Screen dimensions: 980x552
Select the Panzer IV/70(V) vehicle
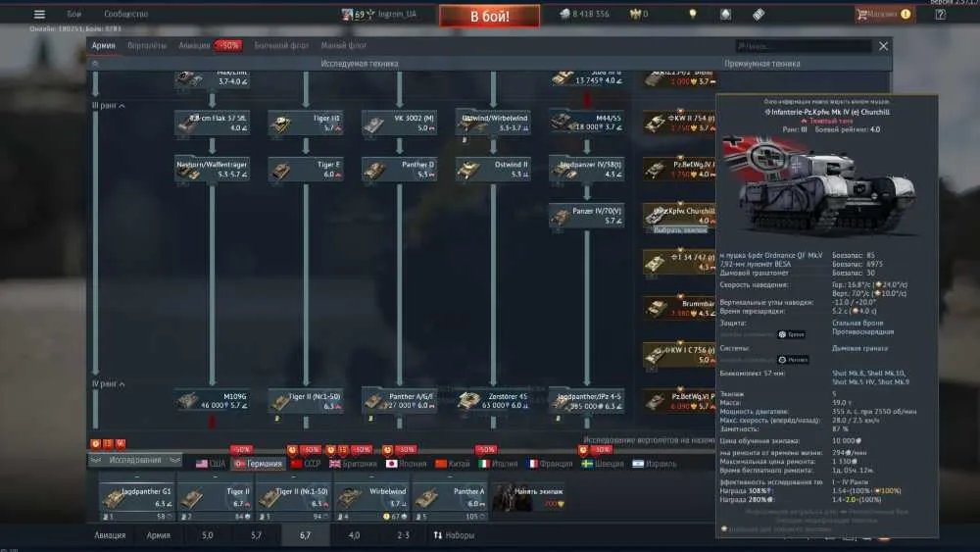coord(587,217)
